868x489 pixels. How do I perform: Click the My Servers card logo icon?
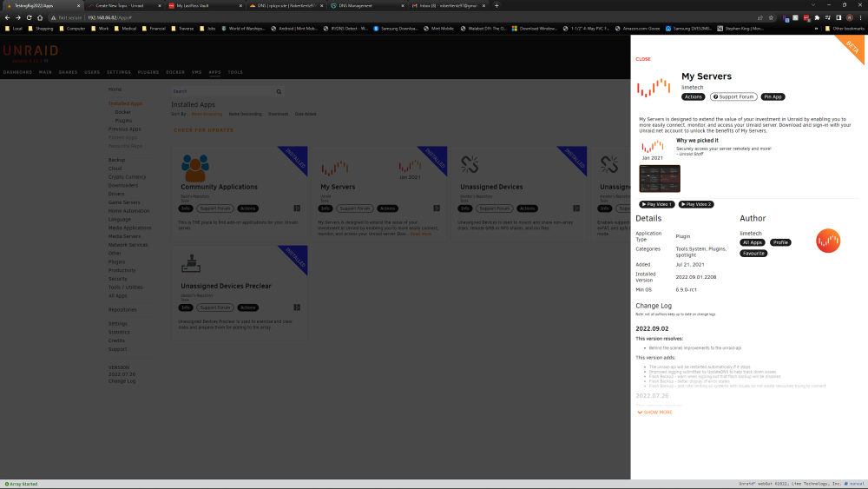[x=335, y=168]
